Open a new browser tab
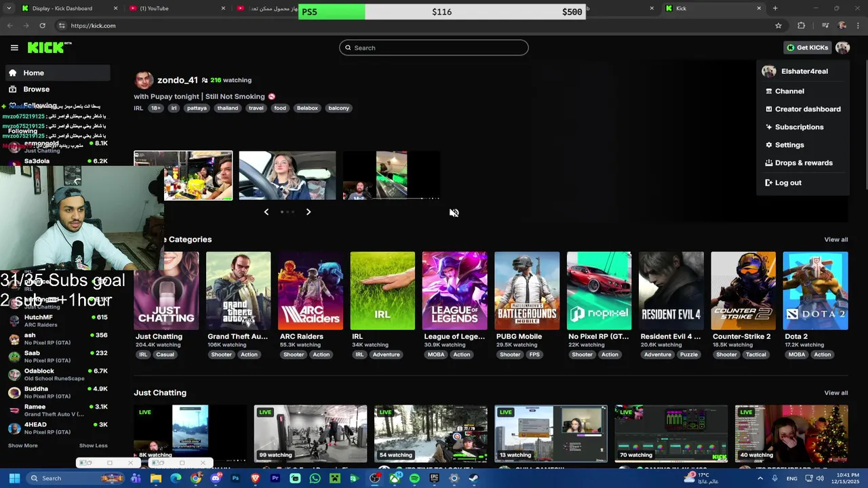Viewport: 868px width, 488px height. coord(775,8)
